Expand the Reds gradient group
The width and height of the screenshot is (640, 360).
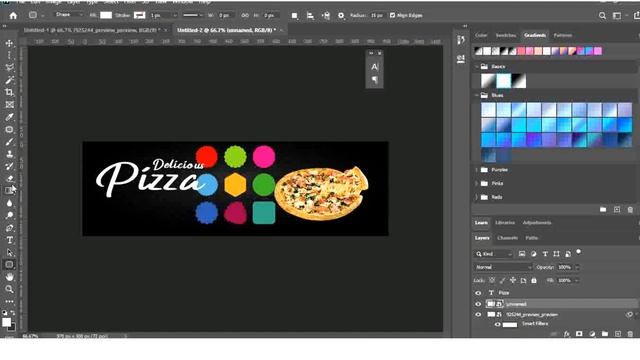476,197
